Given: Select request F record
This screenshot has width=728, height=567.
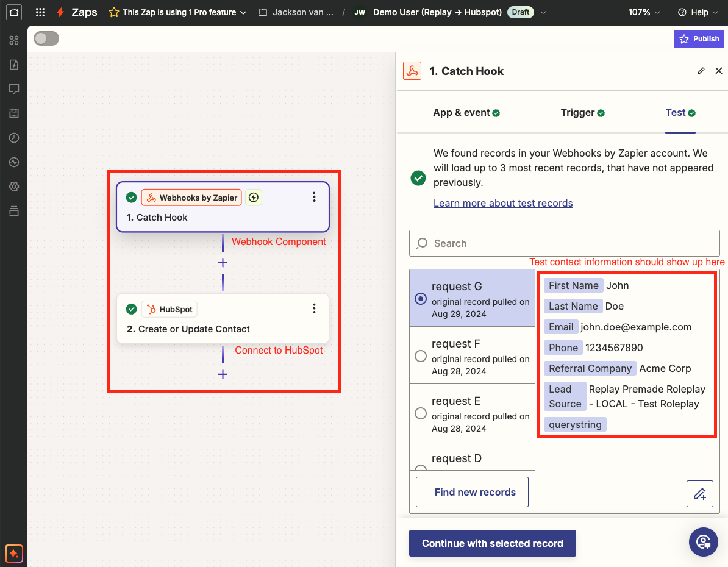Looking at the screenshot, I should click(x=472, y=355).
